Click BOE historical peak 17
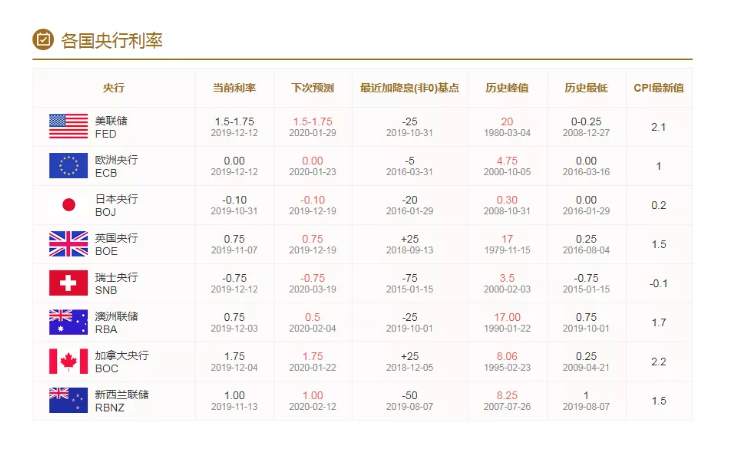Viewport: 739px width, 456px height. click(507, 239)
